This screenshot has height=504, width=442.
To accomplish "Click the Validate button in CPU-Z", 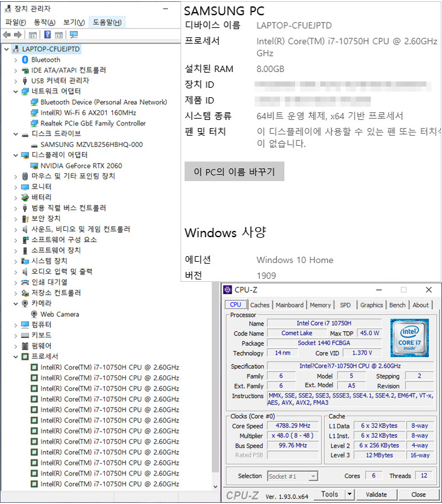I will coord(376,495).
